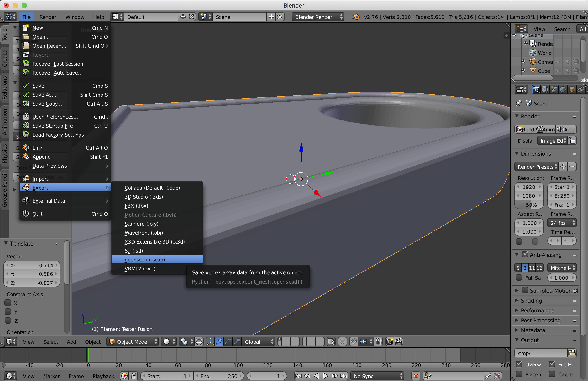The width and height of the screenshot is (588, 381).
Task: Select the rotate manipulator arc icon
Action: 228,341
